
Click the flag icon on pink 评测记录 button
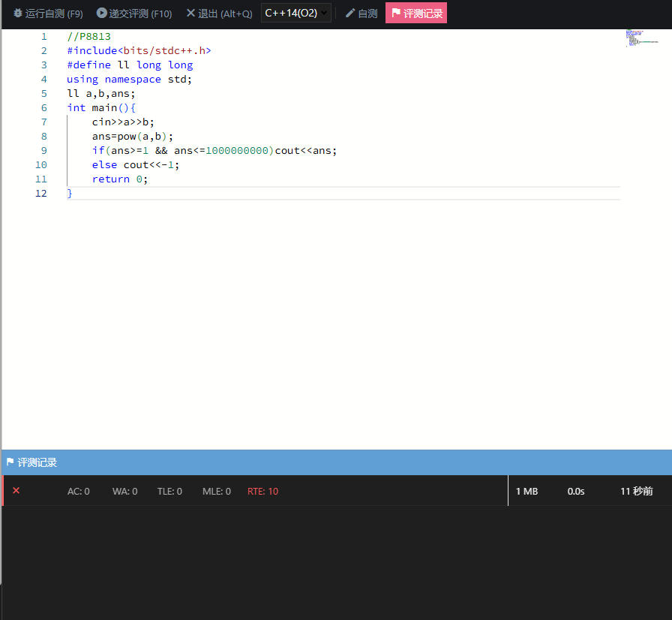pyautogui.click(x=396, y=14)
